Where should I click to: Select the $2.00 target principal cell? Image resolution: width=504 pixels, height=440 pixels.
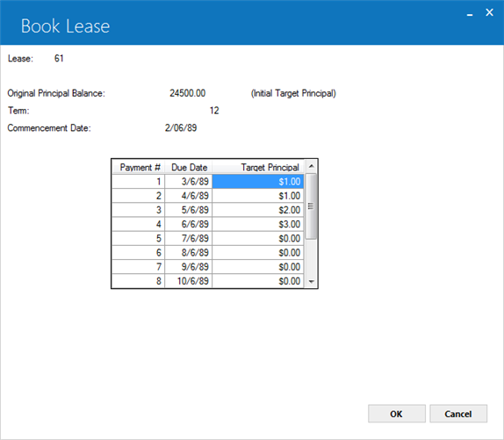pos(258,210)
